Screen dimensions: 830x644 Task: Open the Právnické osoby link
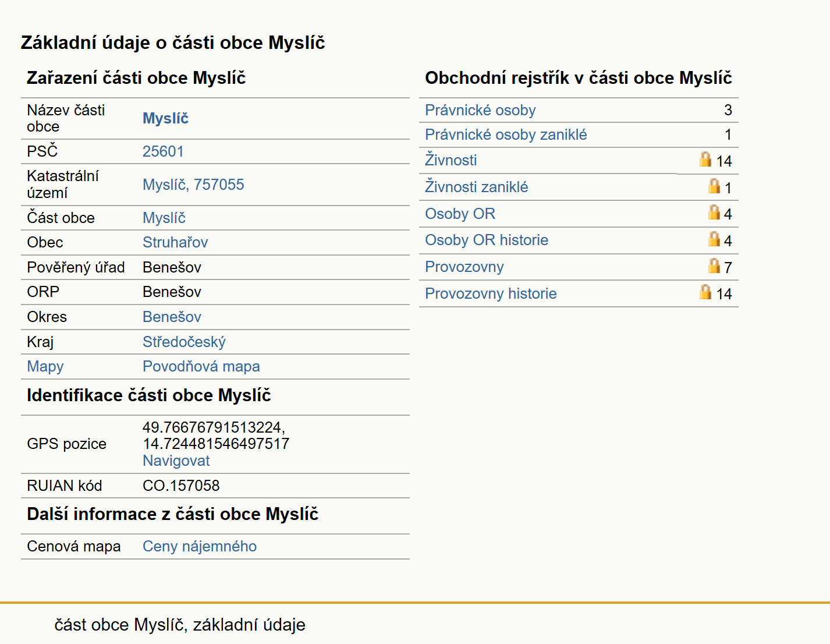pyautogui.click(x=480, y=110)
